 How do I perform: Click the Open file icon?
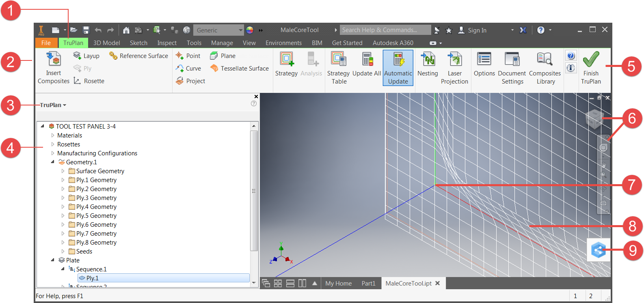[73, 30]
